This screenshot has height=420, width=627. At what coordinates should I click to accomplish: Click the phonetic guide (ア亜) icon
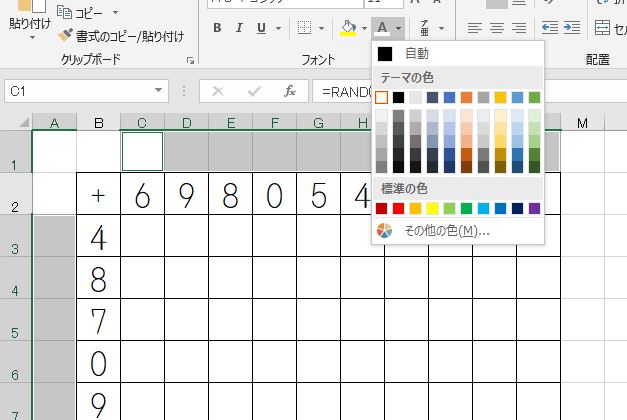[x=425, y=28]
